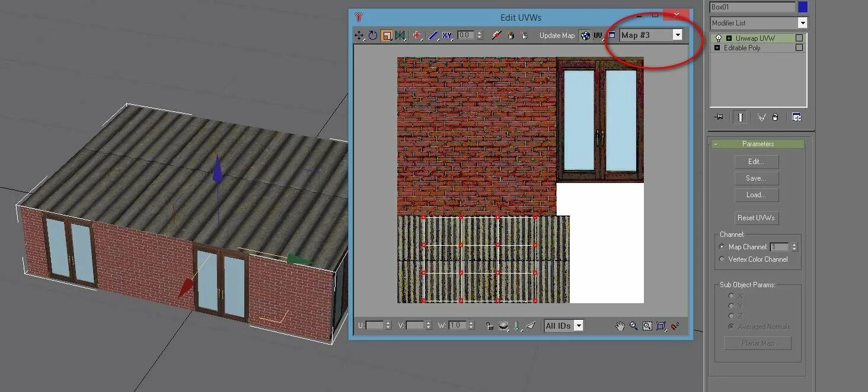Click the Edit... button
The height and width of the screenshot is (392, 868).
756,162
